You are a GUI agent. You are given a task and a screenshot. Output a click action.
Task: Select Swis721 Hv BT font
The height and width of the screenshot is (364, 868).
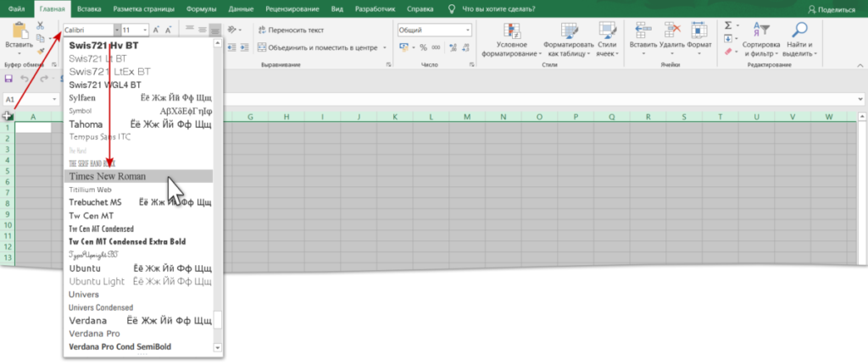[138, 46]
